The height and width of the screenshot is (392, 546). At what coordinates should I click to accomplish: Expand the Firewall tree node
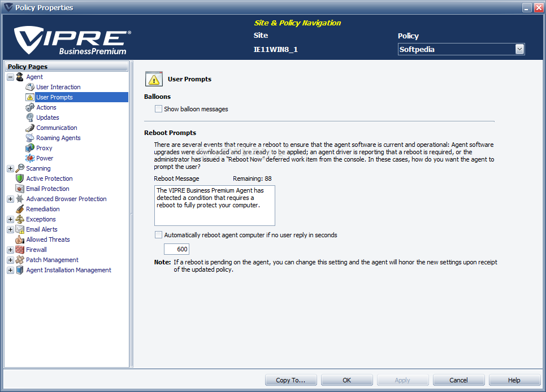pyautogui.click(x=10, y=250)
